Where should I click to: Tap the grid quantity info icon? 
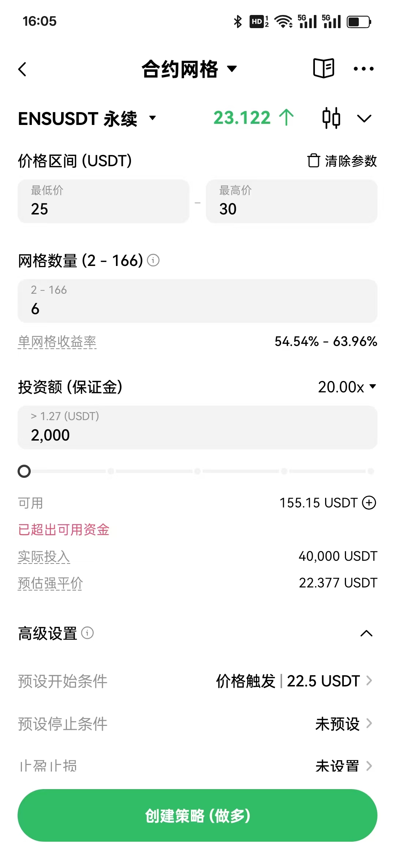click(x=153, y=260)
